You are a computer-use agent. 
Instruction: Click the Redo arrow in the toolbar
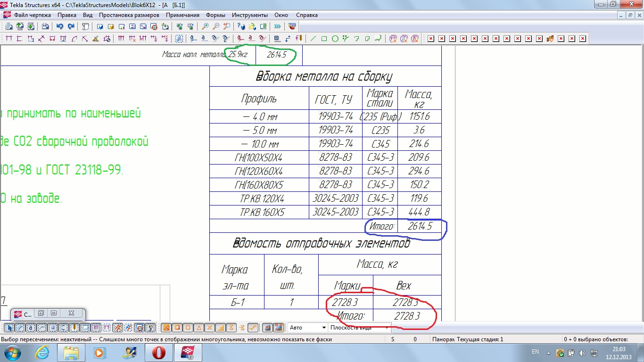pos(71,26)
